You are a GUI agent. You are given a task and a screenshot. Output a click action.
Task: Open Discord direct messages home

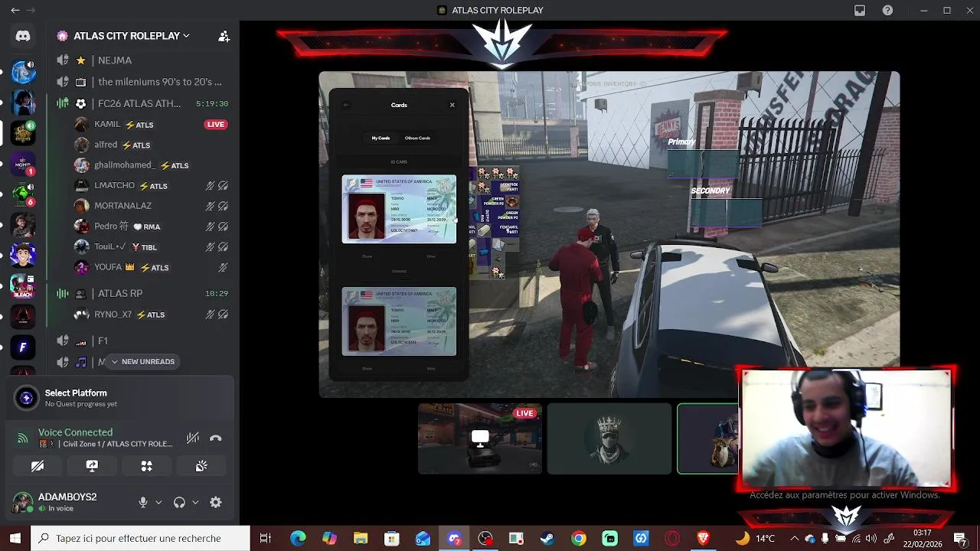[23, 36]
